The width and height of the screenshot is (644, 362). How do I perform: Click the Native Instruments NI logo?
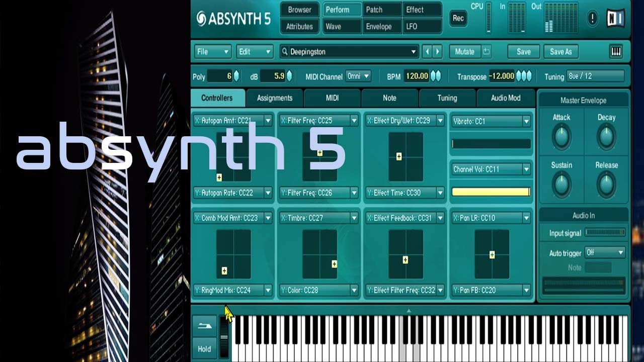point(615,19)
